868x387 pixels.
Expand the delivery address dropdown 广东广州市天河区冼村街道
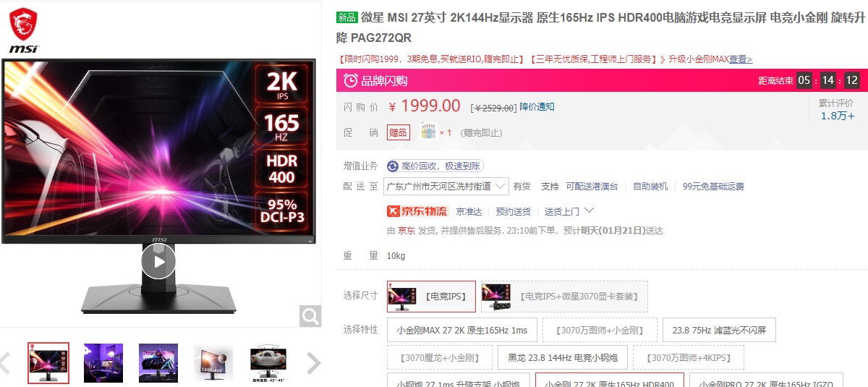point(446,186)
